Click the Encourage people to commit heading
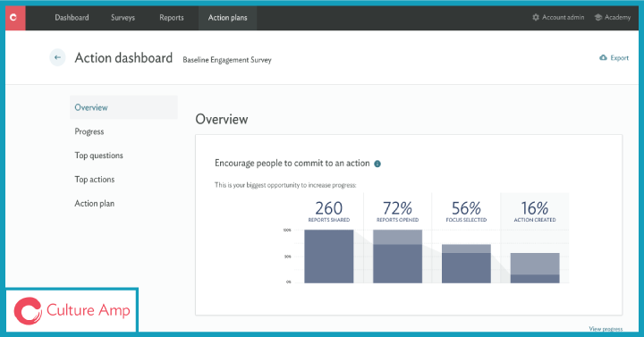 tap(292, 164)
